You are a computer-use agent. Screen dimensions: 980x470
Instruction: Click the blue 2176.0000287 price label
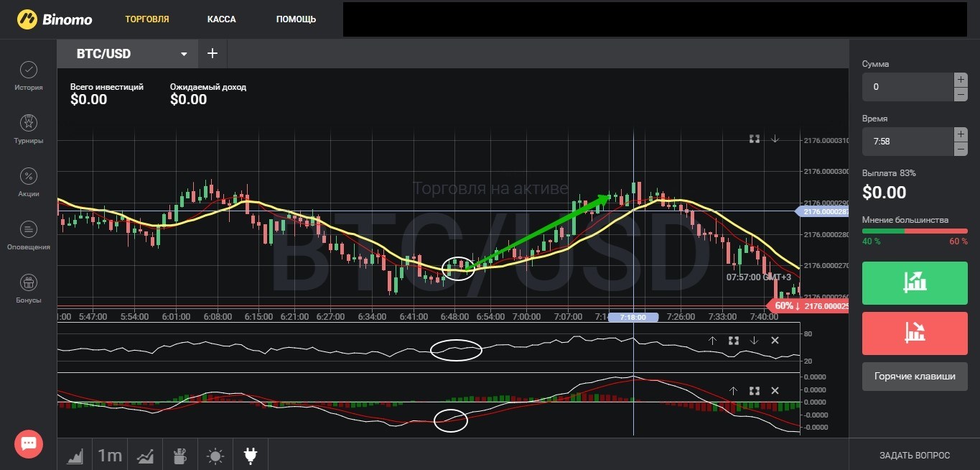822,211
